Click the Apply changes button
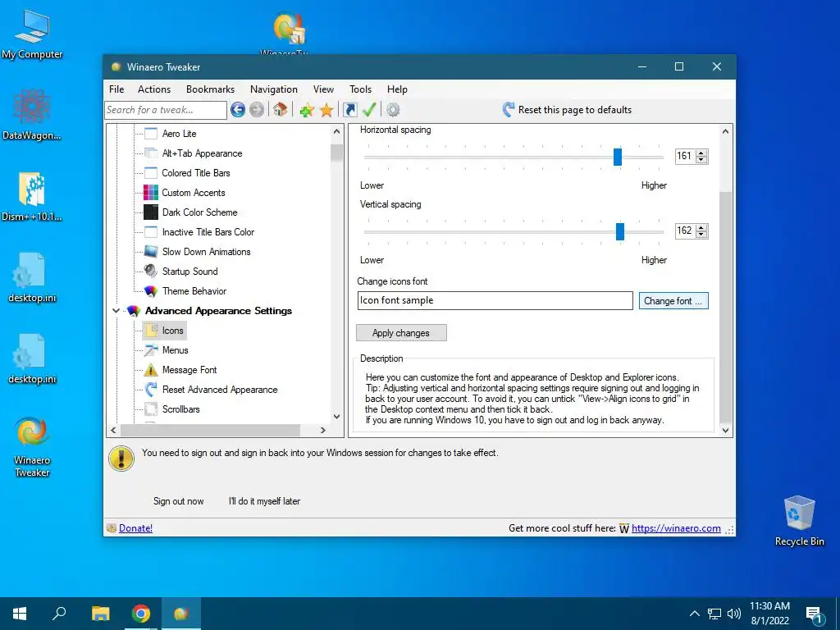 point(401,333)
